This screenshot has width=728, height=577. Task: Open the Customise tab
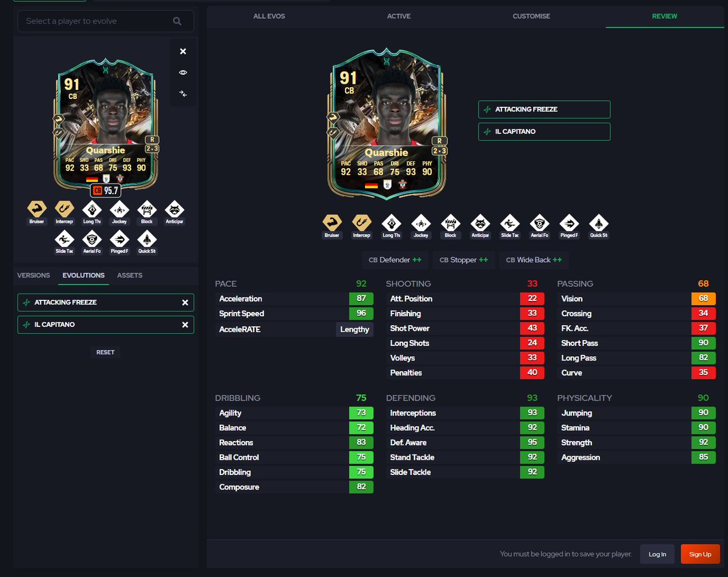pyautogui.click(x=531, y=16)
